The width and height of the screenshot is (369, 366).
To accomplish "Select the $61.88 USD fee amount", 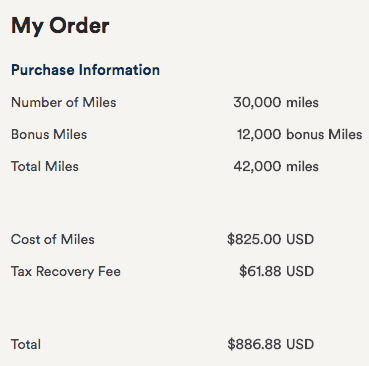I will (x=276, y=271).
